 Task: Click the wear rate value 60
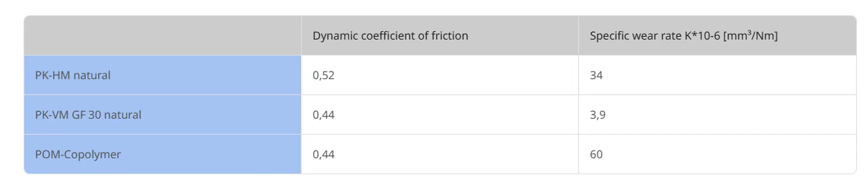click(596, 154)
